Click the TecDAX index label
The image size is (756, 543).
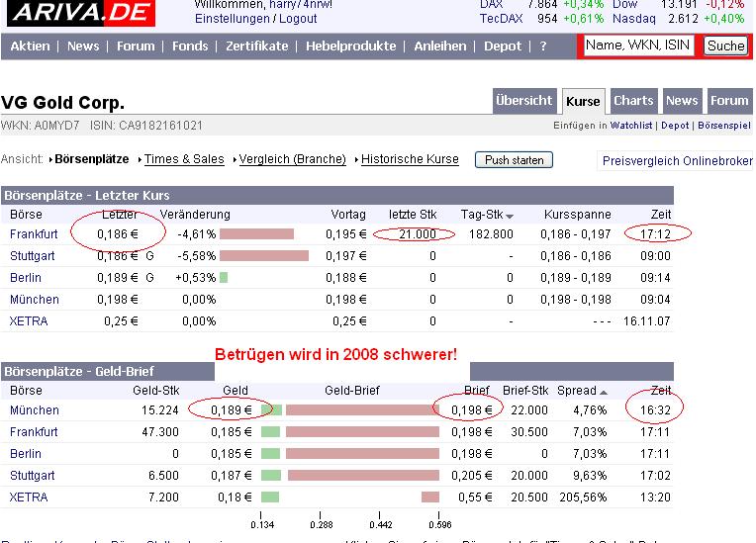(x=501, y=19)
